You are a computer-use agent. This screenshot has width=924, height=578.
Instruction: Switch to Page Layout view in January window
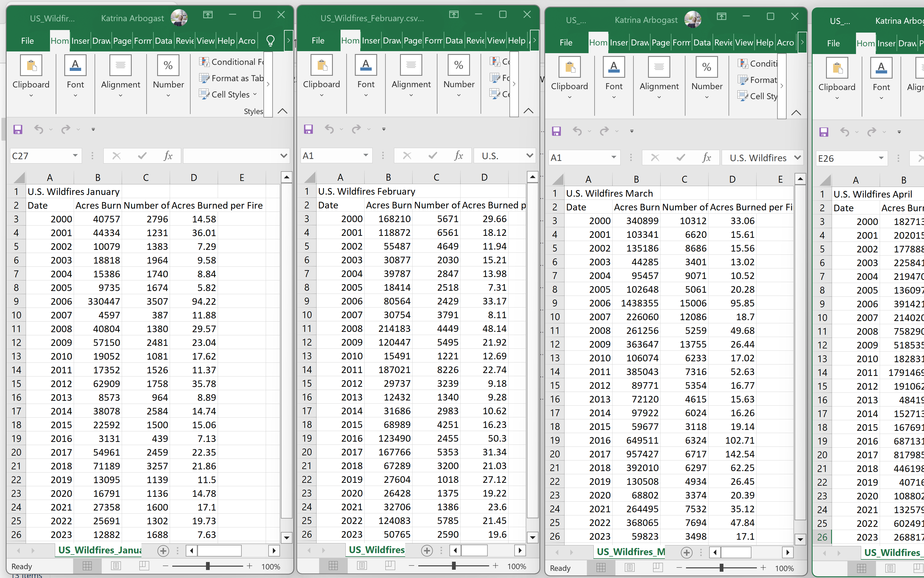(x=116, y=566)
